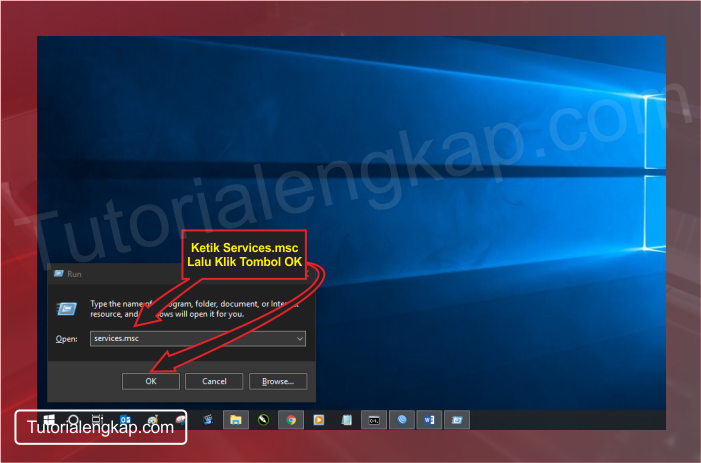The image size is (701, 463).
Task: Open the media player taskbar icon
Action: (x=319, y=420)
